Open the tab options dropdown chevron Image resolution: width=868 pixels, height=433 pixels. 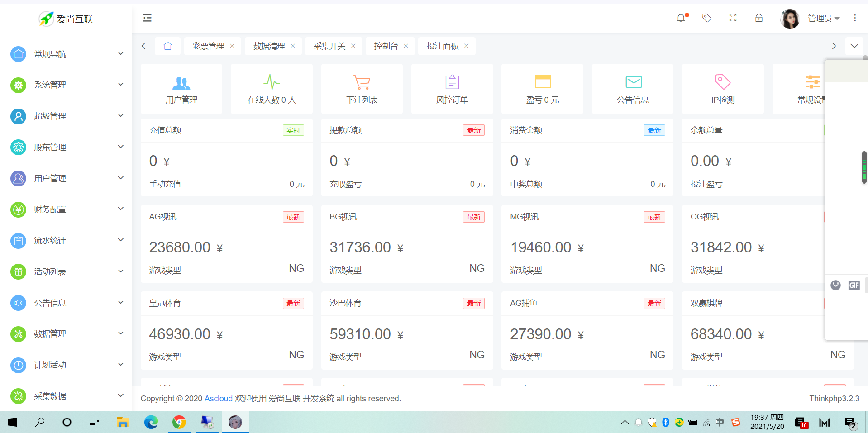pyautogui.click(x=854, y=46)
